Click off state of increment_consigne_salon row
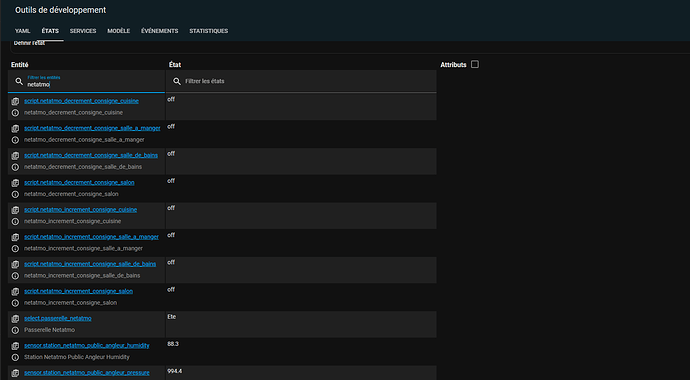690x380 pixels. coord(171,289)
